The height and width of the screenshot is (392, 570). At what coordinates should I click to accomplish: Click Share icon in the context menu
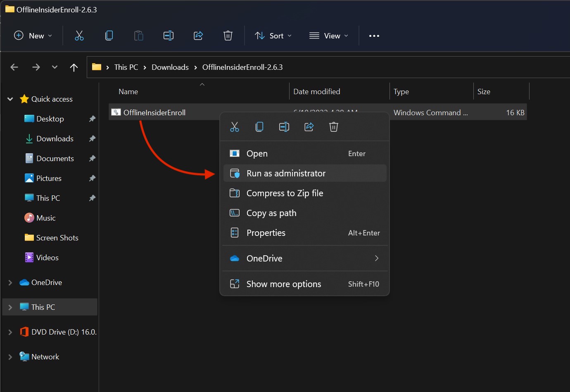[x=309, y=127]
